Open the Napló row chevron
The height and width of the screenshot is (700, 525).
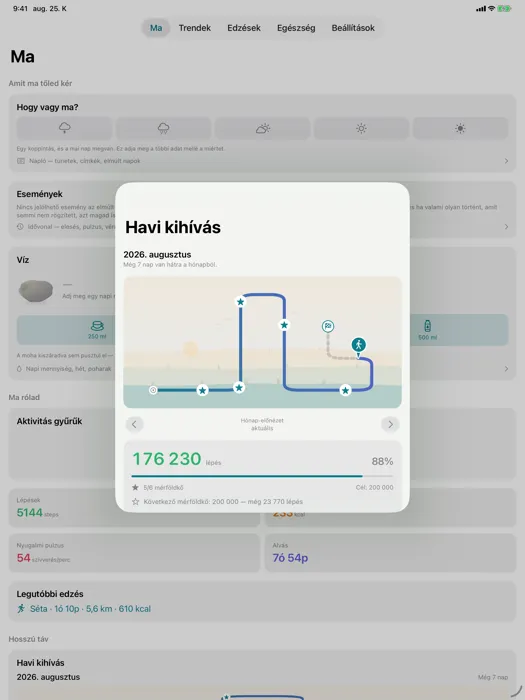point(506,161)
